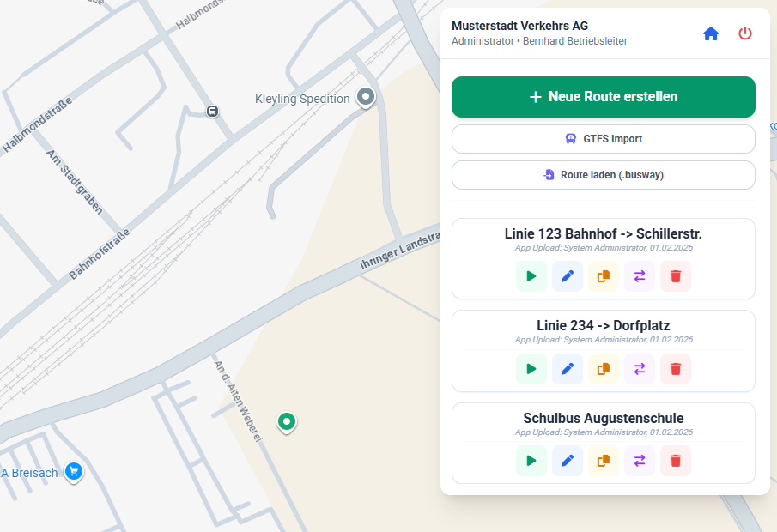Viewport: 777px width, 532px height.
Task: Load a route via Route laden (.busway)
Action: [603, 174]
